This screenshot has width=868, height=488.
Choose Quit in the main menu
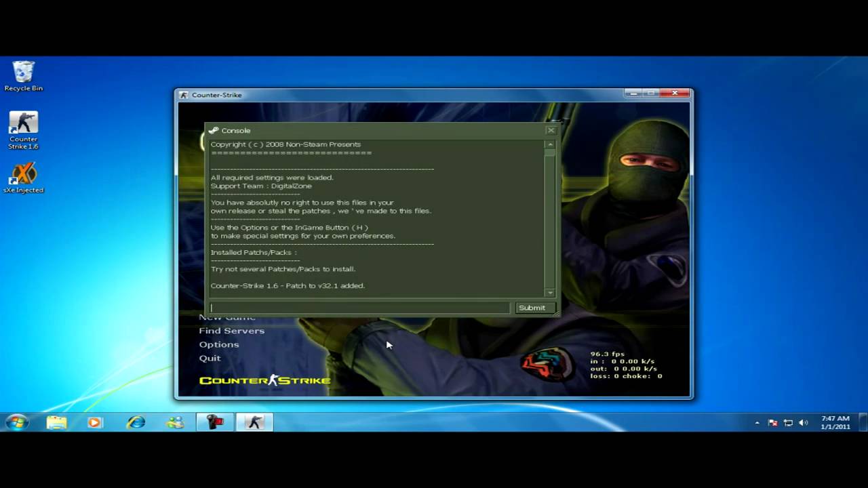(x=210, y=358)
